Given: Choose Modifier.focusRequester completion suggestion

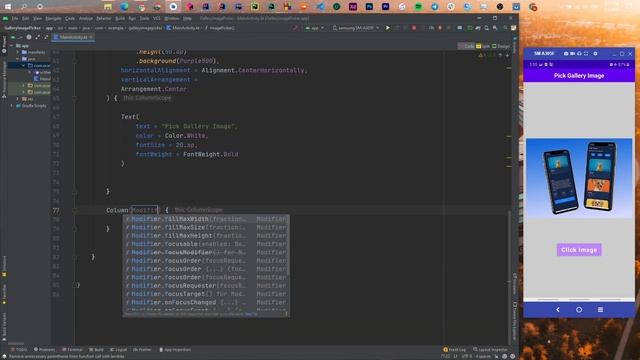Looking at the screenshot, I should coord(206,286).
